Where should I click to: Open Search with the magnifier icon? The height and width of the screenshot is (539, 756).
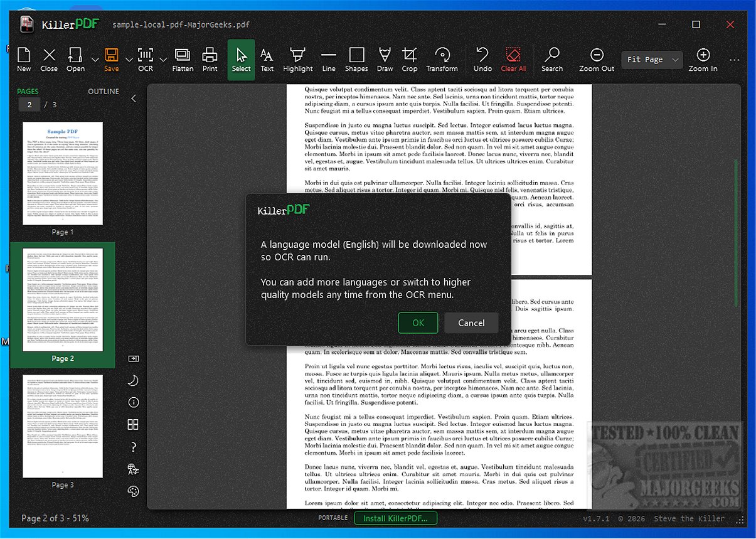[552, 60]
